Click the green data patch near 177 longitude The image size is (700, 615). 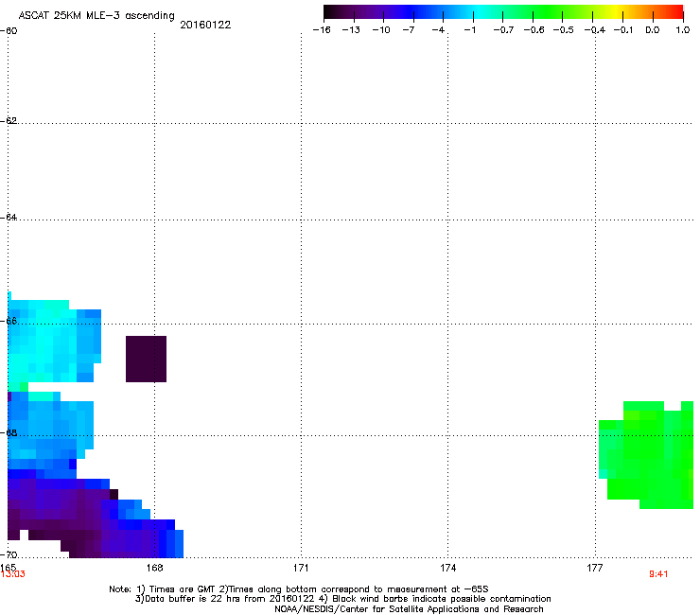point(646,455)
